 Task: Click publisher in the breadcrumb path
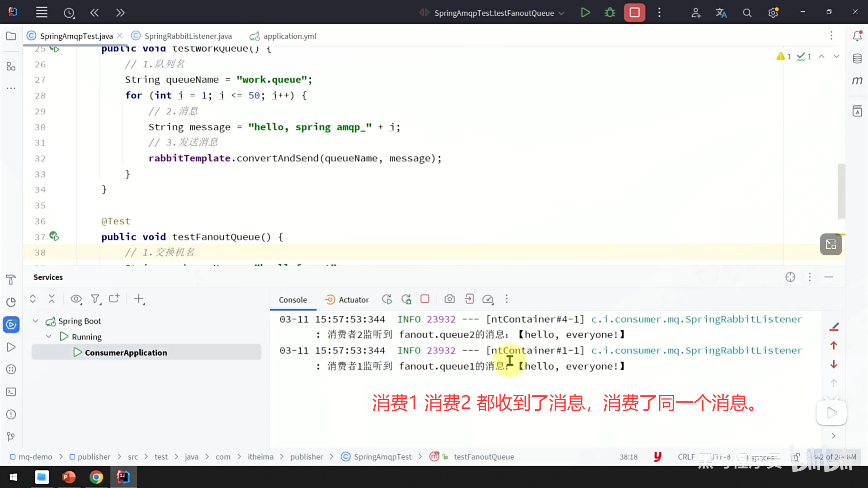click(94, 457)
